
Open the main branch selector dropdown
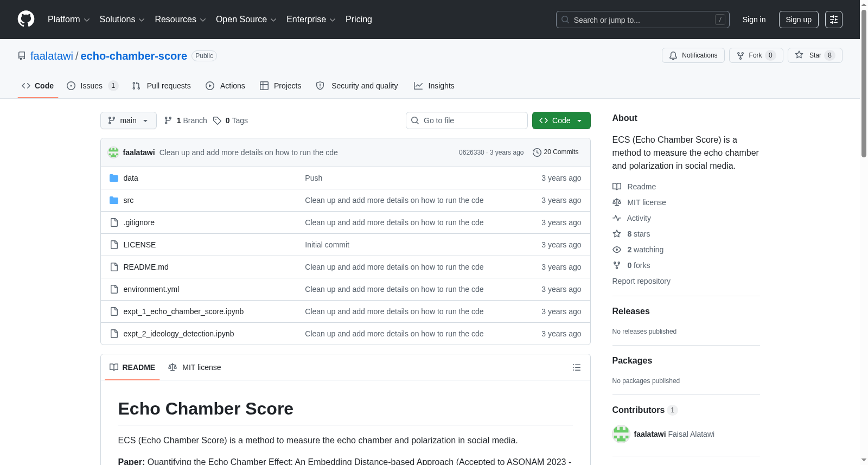[129, 120]
